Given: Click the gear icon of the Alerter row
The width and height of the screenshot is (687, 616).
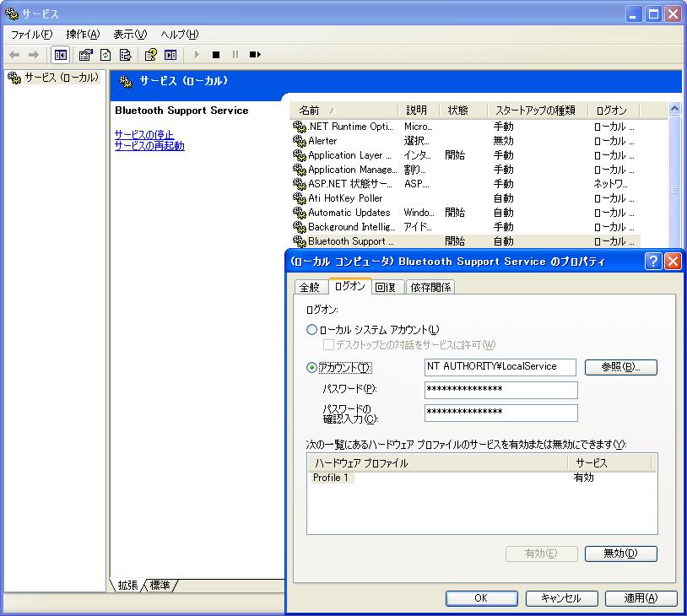Looking at the screenshot, I should point(300,141).
